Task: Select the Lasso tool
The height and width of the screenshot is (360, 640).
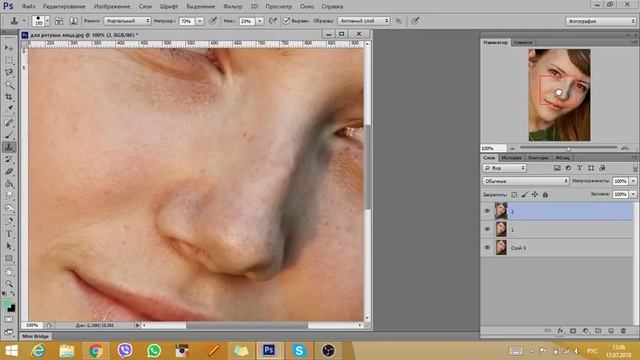Action: point(9,72)
